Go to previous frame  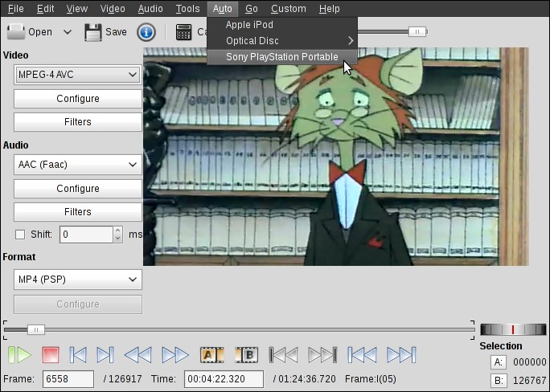[x=78, y=355]
